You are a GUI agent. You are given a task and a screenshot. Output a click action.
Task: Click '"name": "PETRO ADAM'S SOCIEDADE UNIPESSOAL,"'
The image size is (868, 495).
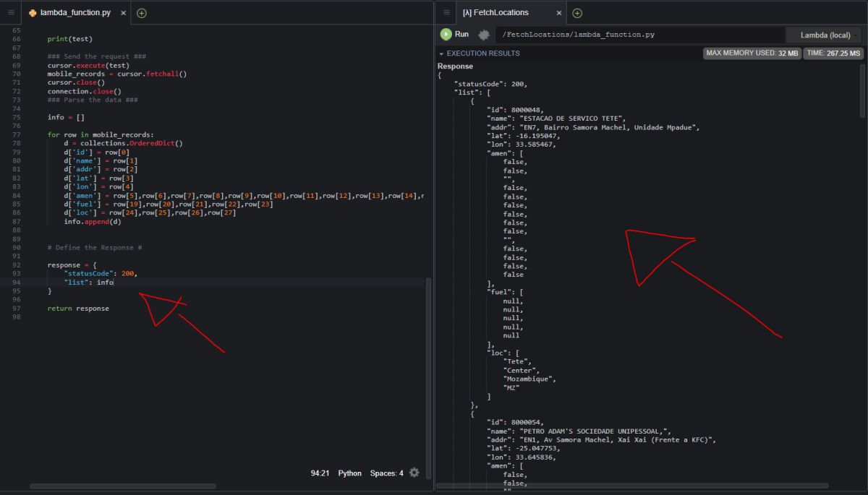pyautogui.click(x=579, y=431)
